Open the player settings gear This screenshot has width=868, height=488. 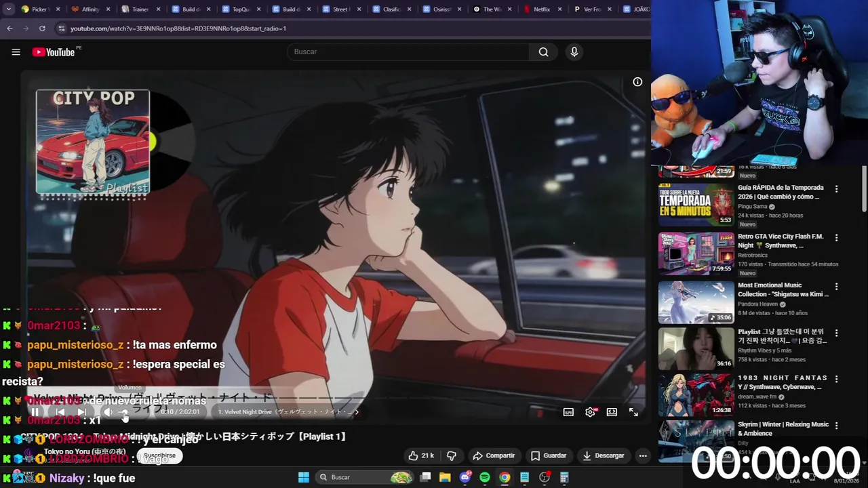pyautogui.click(x=591, y=412)
